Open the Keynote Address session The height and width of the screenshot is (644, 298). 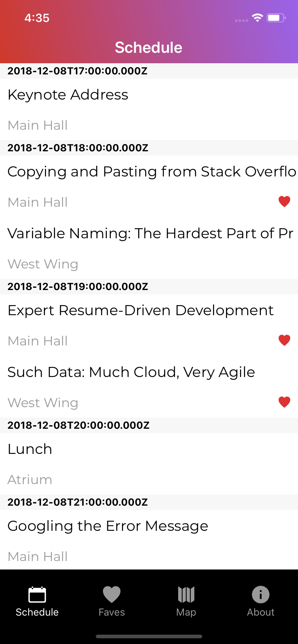[149, 110]
